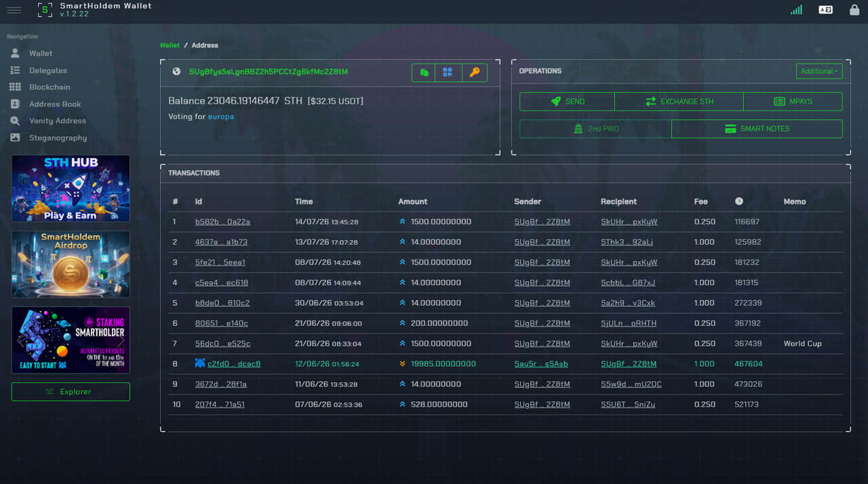The image size is (868, 484).
Task: Open recipient SSU6T .. SniZu
Action: pyautogui.click(x=628, y=405)
